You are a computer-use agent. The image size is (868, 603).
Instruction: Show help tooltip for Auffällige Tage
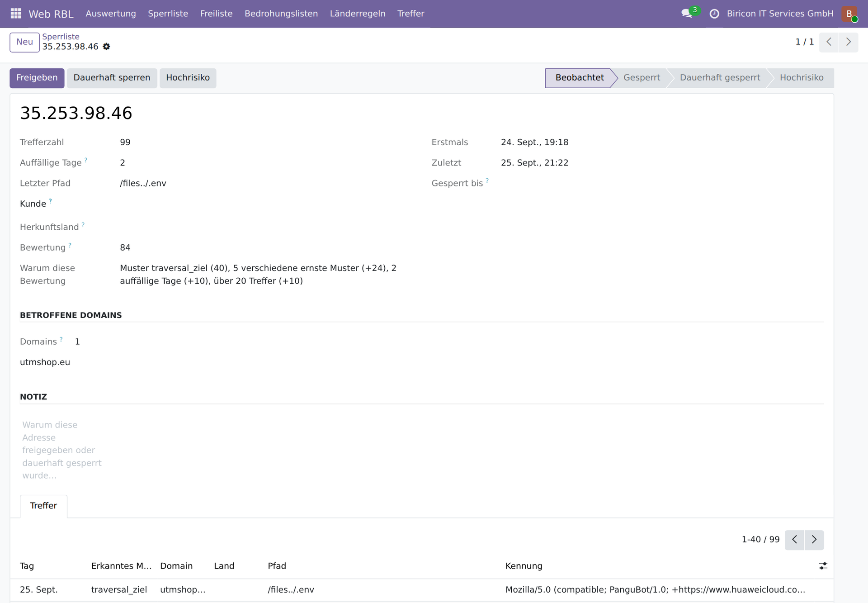(x=86, y=160)
